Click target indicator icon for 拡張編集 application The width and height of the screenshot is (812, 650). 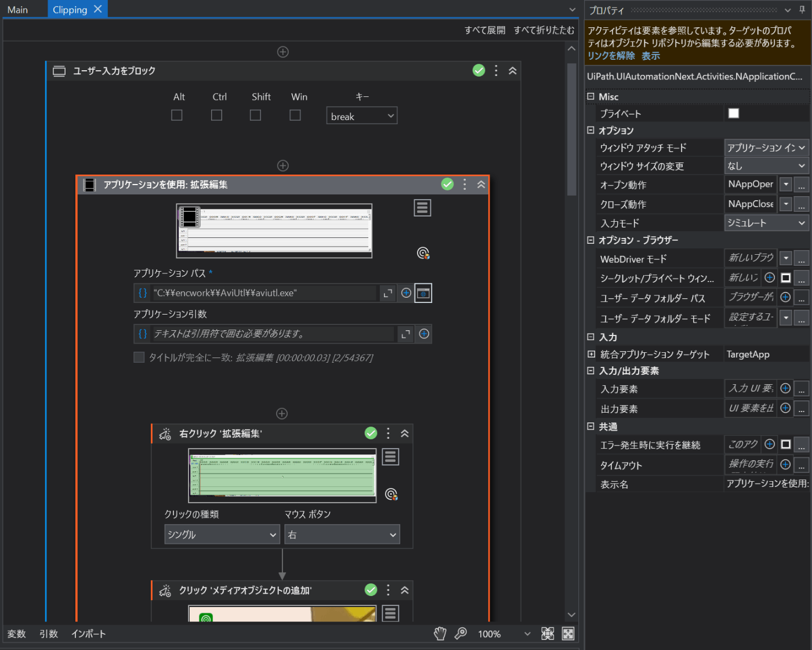423,253
